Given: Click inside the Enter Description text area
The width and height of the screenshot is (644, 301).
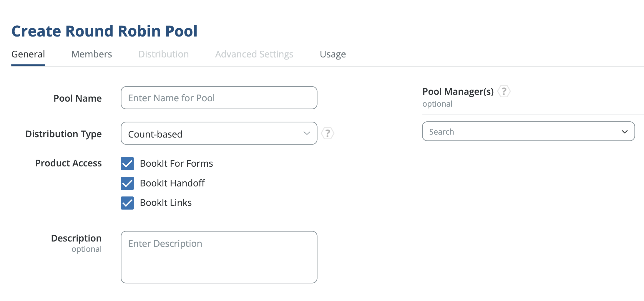Looking at the screenshot, I should tap(219, 257).
